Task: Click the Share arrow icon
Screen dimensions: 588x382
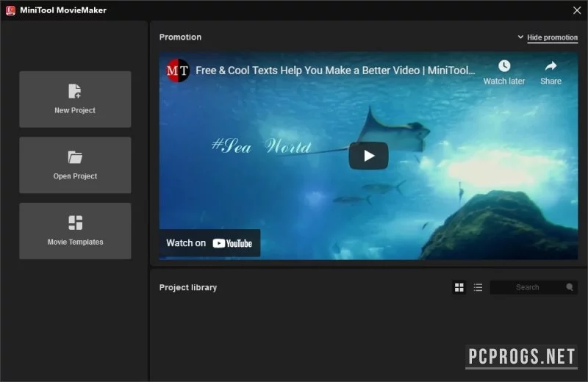Action: pos(551,66)
